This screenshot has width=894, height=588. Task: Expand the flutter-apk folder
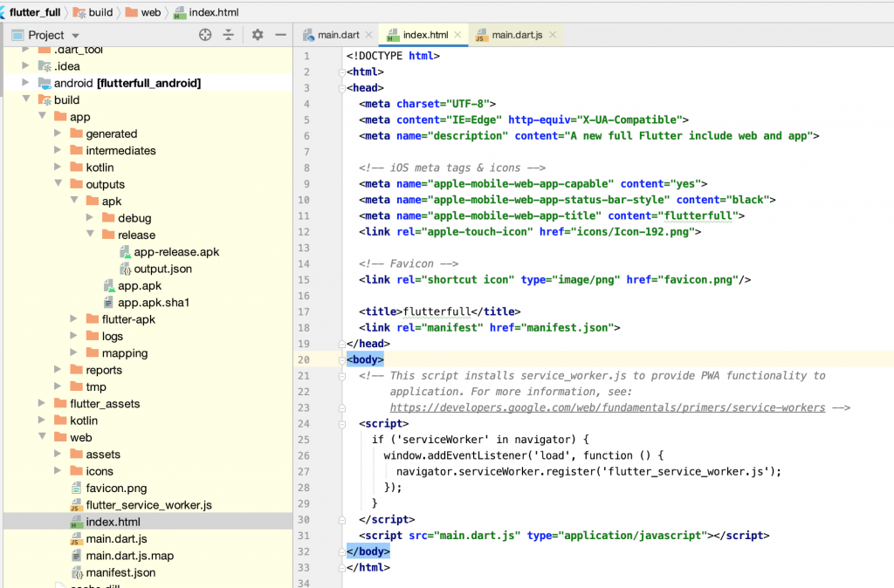click(73, 318)
